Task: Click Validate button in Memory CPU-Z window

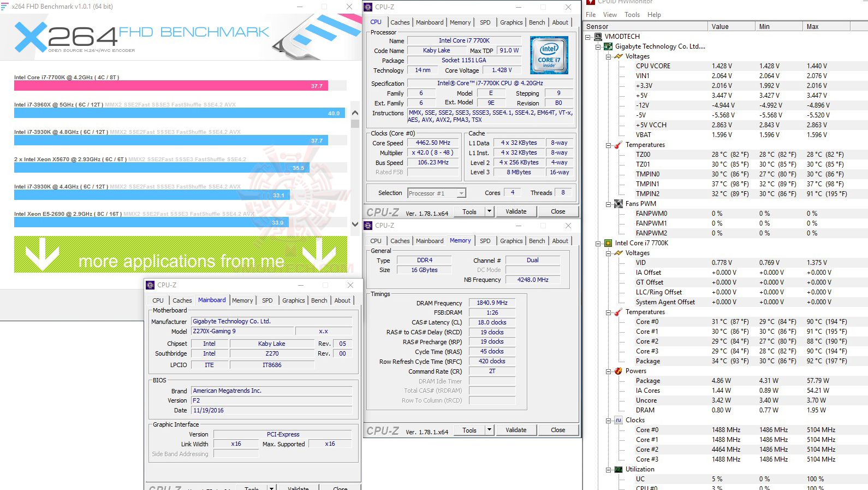Action: (x=516, y=430)
